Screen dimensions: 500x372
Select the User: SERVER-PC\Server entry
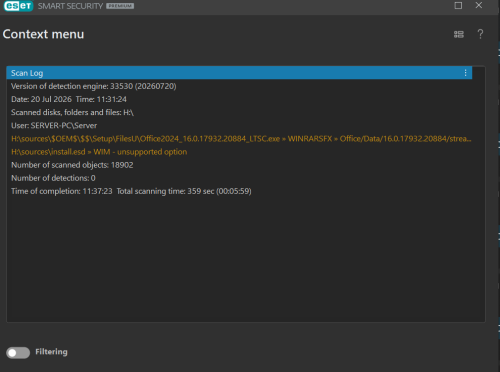(x=239, y=126)
